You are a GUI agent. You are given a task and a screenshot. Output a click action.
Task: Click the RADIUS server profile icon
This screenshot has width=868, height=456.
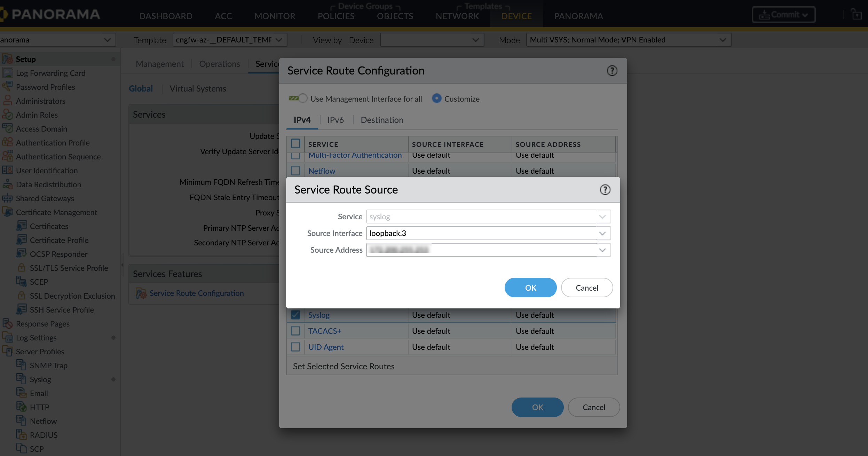click(x=22, y=435)
